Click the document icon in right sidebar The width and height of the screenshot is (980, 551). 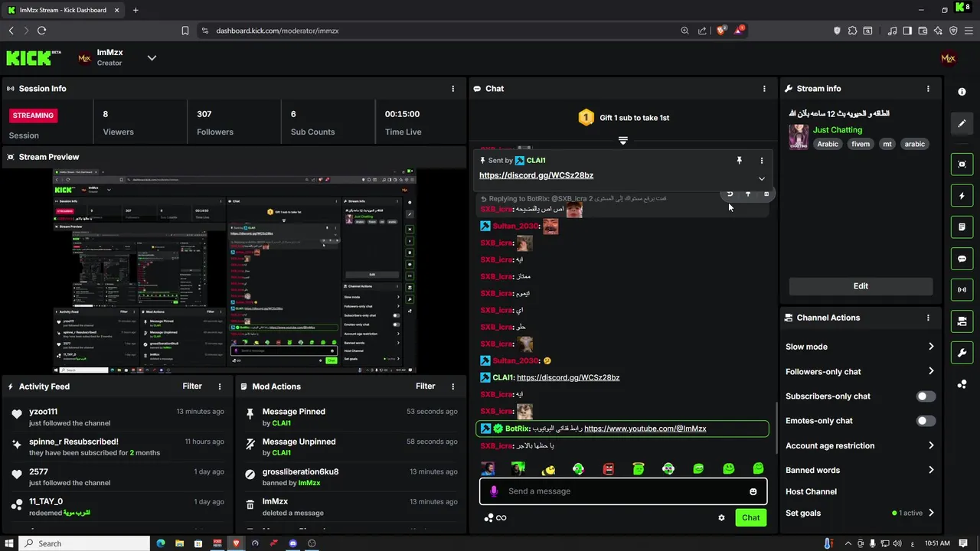click(x=962, y=227)
